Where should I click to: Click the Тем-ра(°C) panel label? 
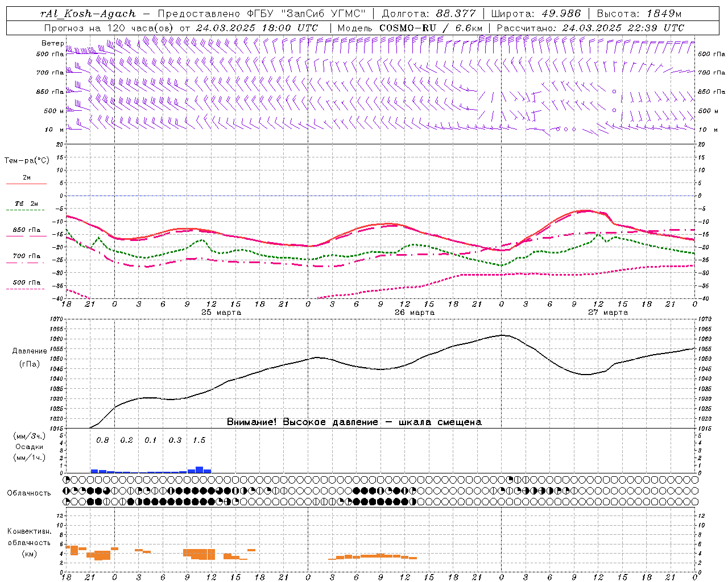27,161
